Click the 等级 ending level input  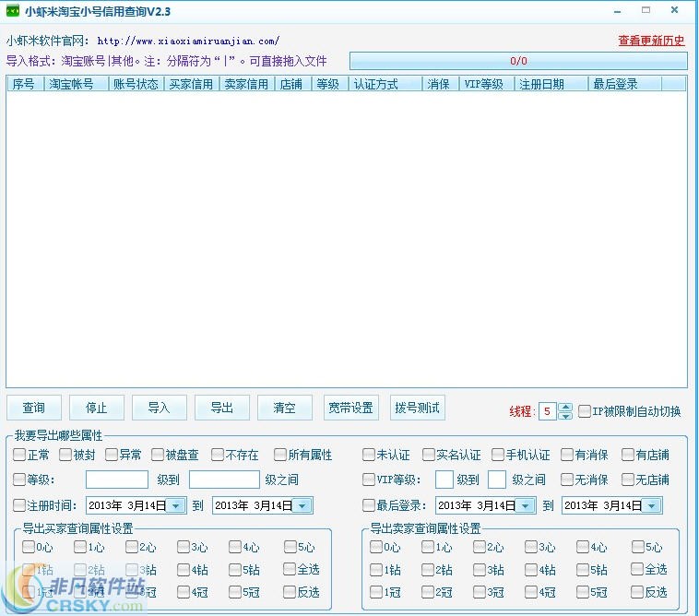coord(224,480)
